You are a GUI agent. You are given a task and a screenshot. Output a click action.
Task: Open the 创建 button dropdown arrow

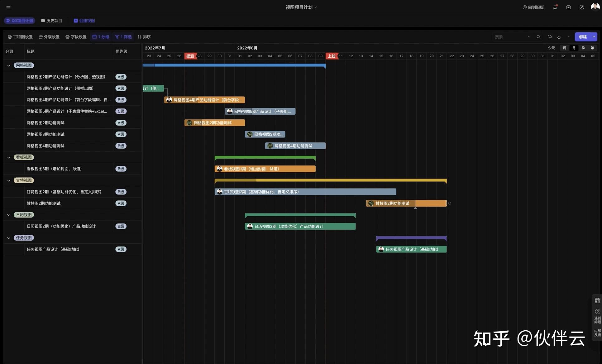(594, 37)
